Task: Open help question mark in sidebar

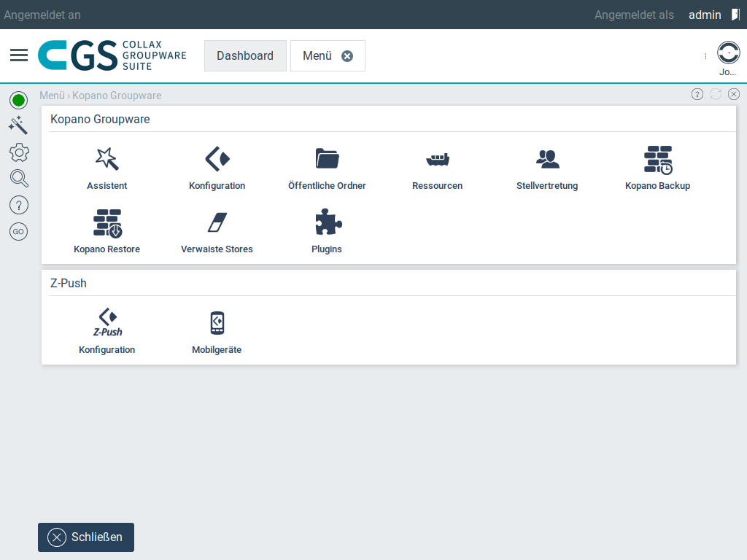Action: tap(18, 205)
